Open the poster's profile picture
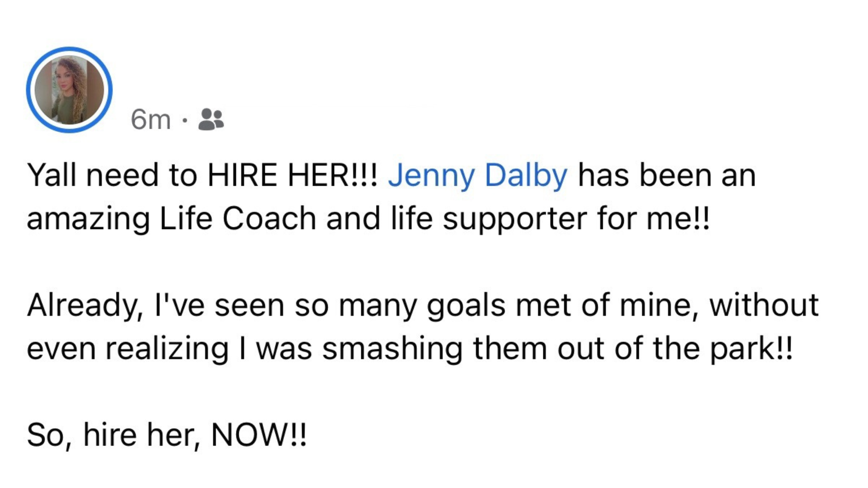Viewport: 868px width, 488px height. [x=69, y=90]
